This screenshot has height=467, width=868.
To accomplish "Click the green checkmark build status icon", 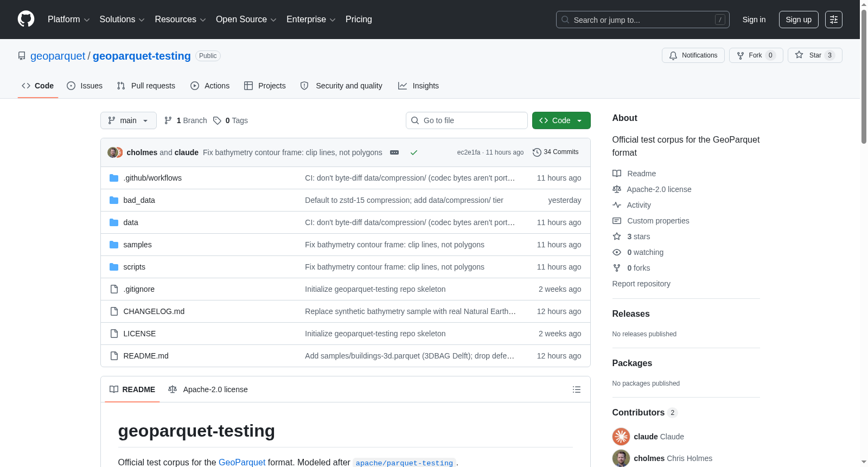I will (x=414, y=152).
